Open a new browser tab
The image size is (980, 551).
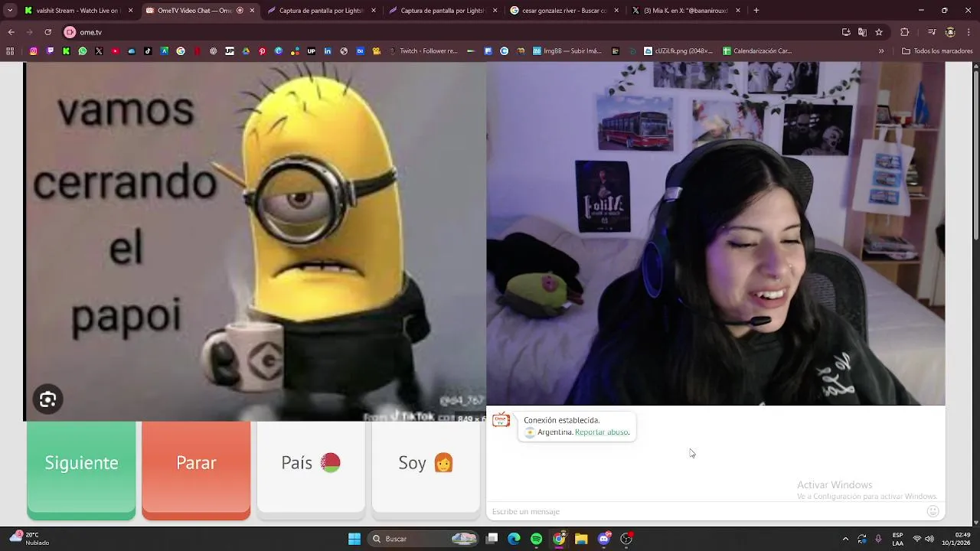pyautogui.click(x=756, y=11)
